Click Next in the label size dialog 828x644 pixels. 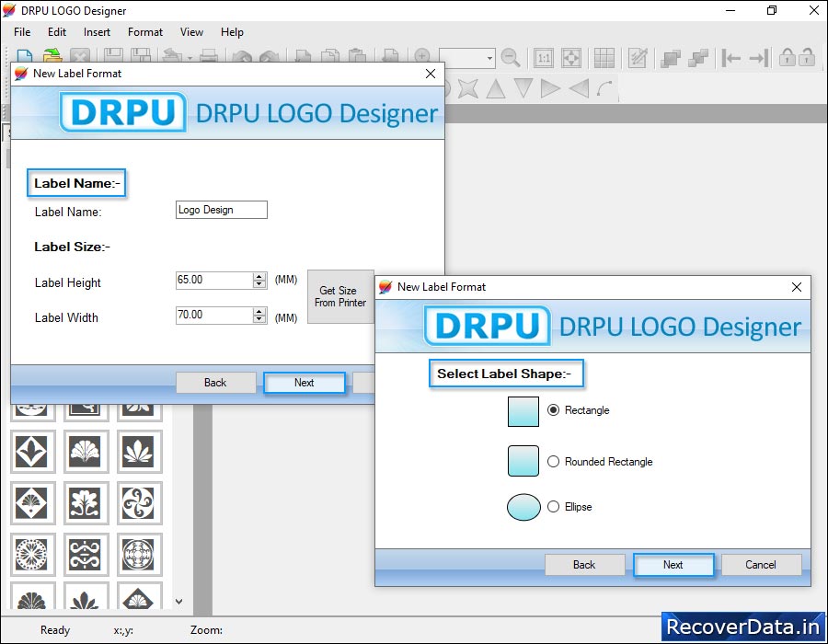pos(305,383)
